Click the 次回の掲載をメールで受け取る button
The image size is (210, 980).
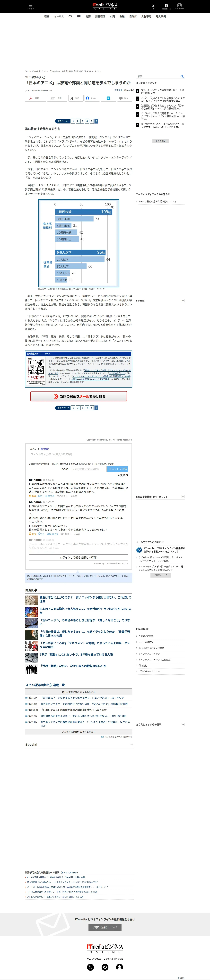79,396
